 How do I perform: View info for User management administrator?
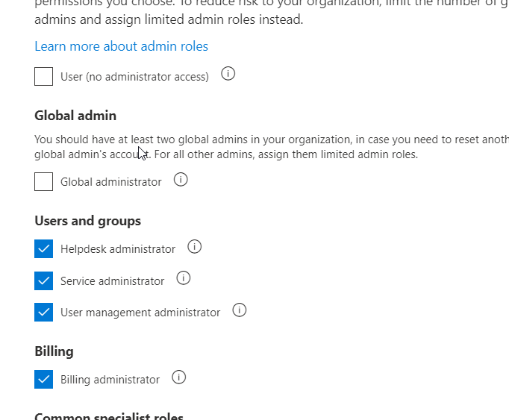click(240, 310)
